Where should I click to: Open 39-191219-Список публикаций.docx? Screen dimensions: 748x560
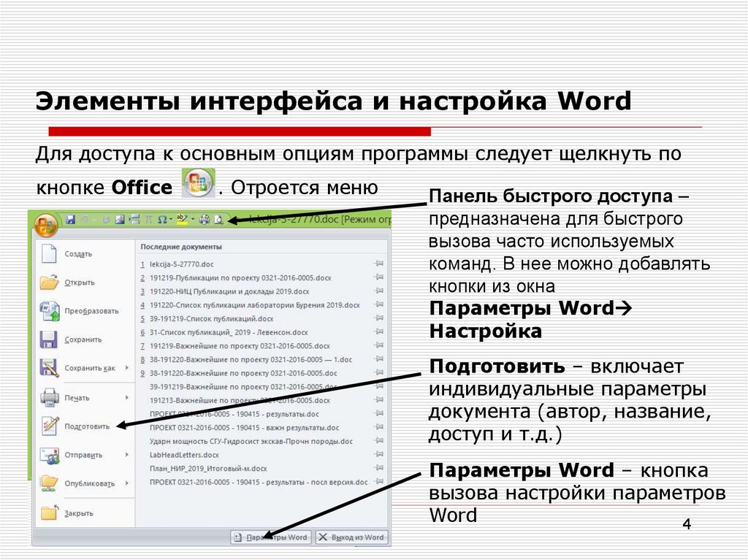click(x=211, y=318)
